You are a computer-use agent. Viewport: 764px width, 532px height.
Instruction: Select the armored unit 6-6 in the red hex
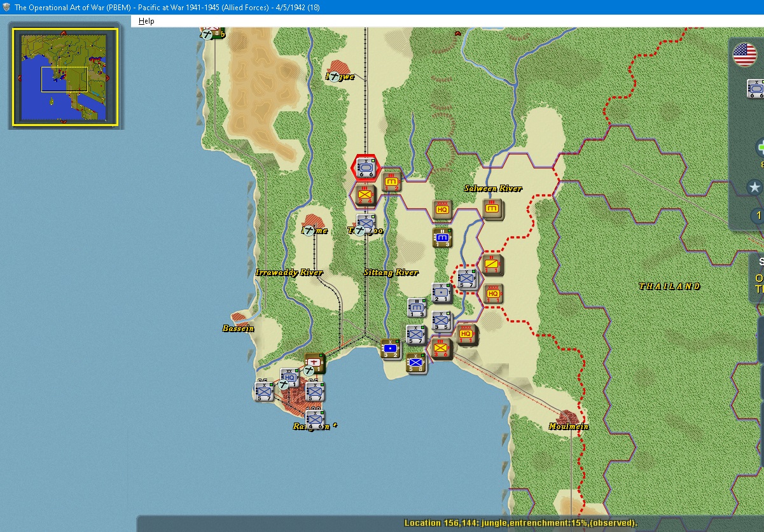click(x=366, y=168)
